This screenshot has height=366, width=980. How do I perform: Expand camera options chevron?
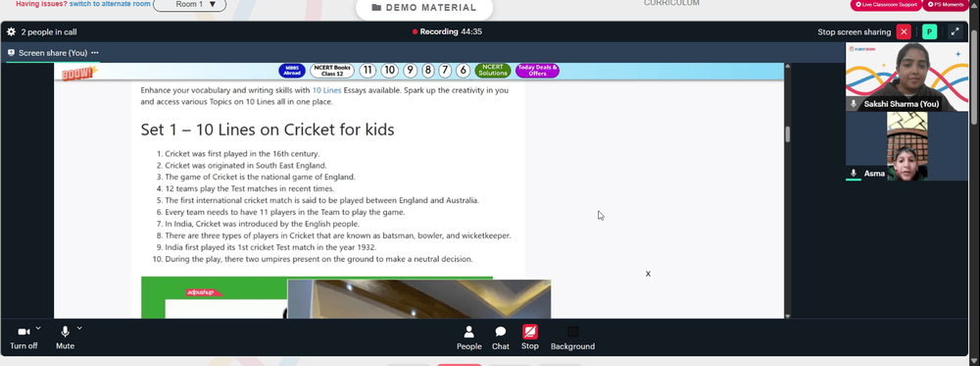38,328
